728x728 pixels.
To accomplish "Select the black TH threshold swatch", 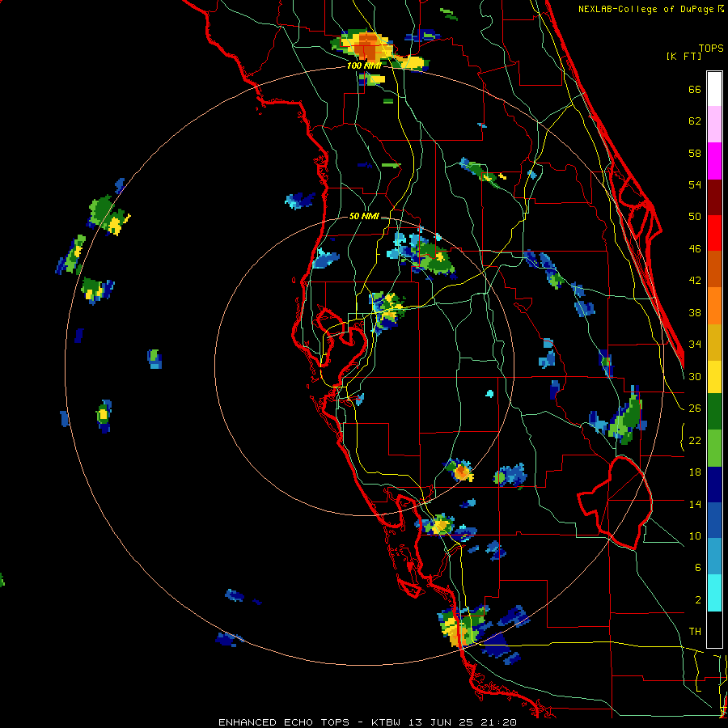I will 714,629.
